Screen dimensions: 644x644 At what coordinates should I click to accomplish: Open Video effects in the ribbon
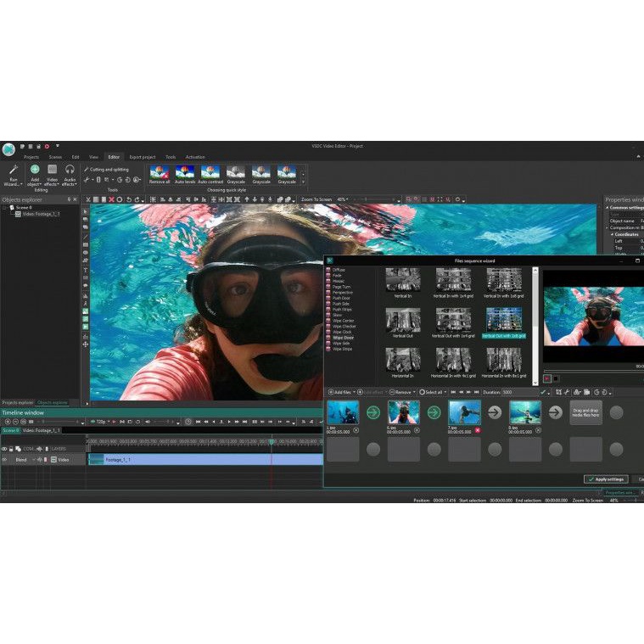click(52, 172)
